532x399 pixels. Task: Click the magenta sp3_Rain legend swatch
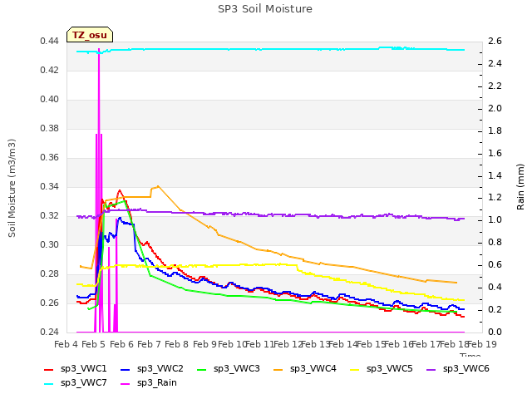pos(126,384)
